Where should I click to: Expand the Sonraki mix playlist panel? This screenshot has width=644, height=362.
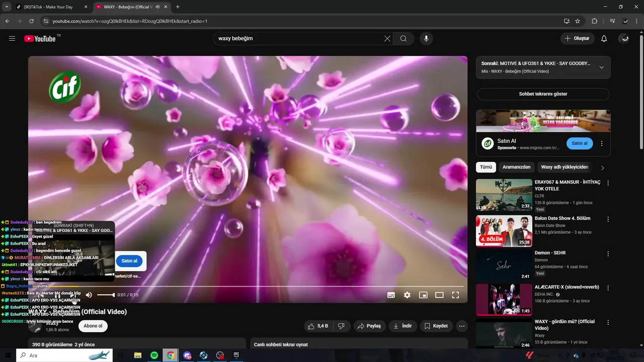click(x=601, y=67)
